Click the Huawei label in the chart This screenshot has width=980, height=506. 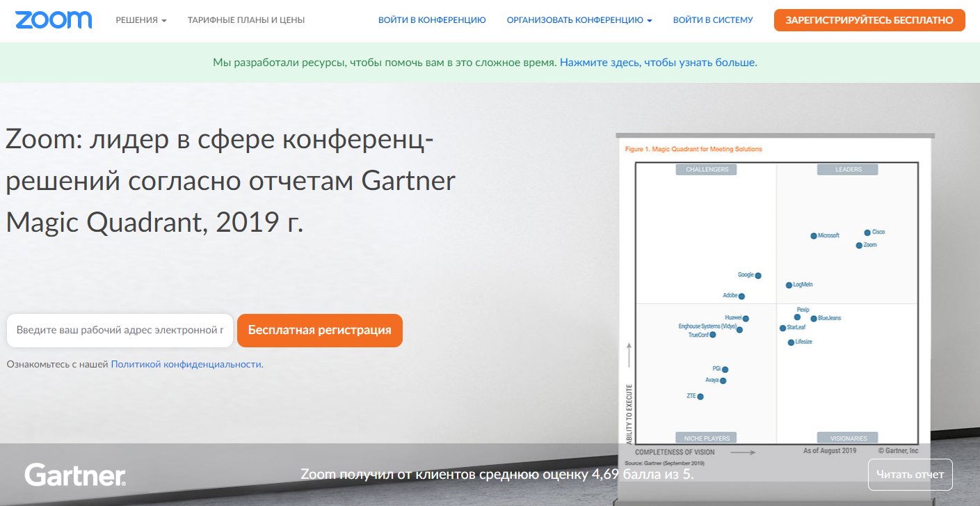[x=733, y=317]
